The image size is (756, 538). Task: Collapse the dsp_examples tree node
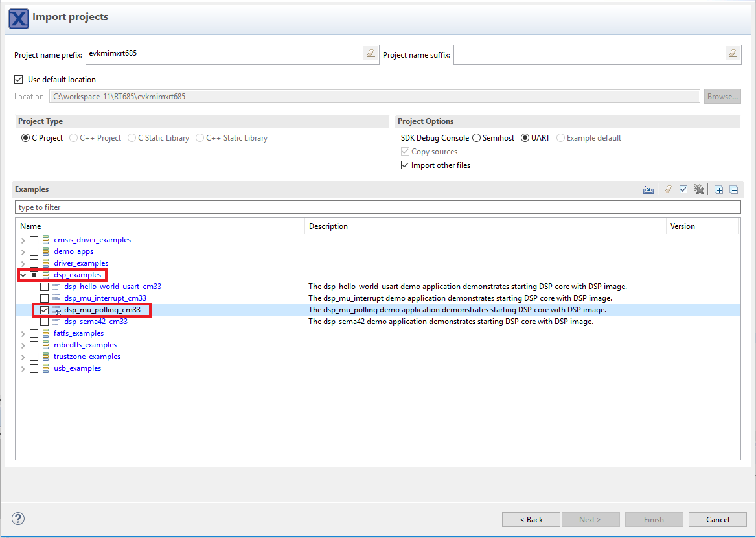coord(23,275)
